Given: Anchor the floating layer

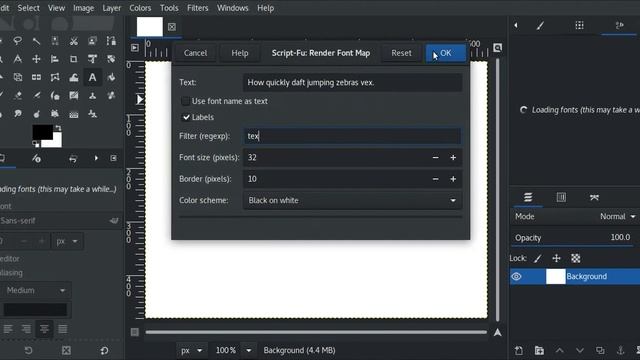Looking at the screenshot, I should click(x=620, y=350).
